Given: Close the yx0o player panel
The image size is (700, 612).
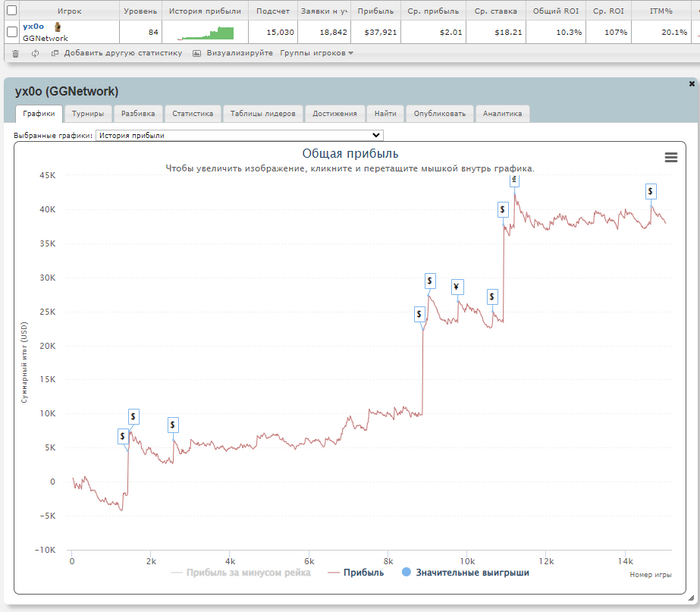Looking at the screenshot, I should 692,84.
